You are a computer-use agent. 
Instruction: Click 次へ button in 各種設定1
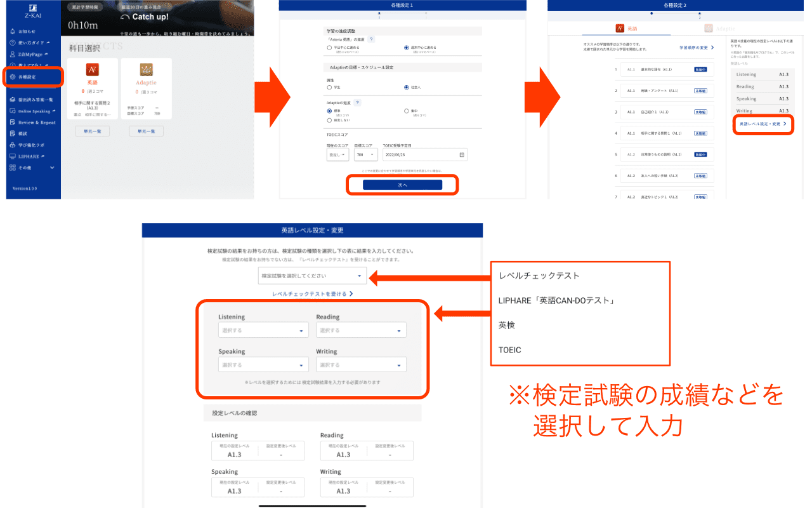(x=402, y=185)
